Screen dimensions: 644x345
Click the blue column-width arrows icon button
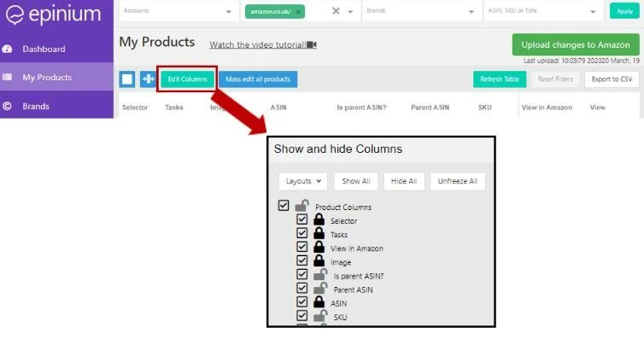click(148, 79)
